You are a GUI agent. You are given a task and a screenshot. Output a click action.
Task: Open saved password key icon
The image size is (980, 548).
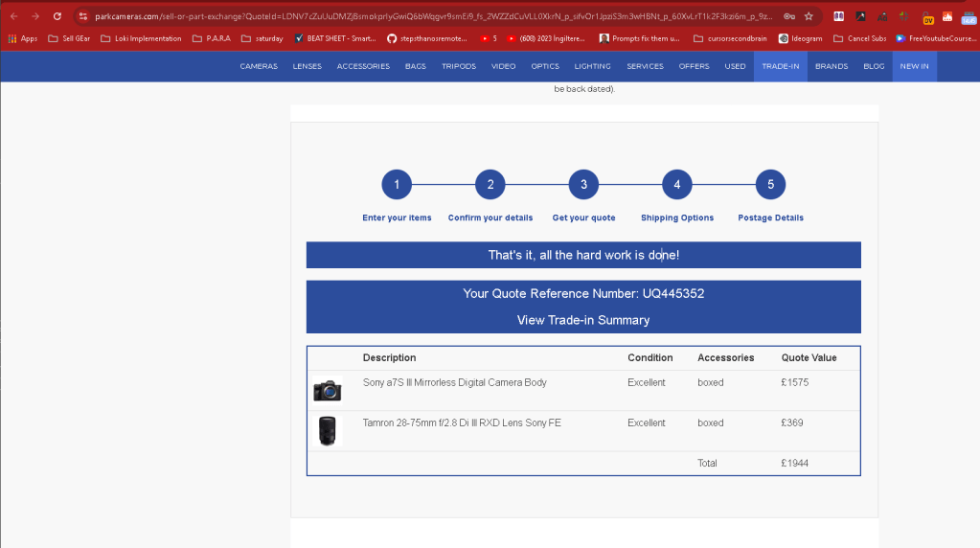click(789, 17)
